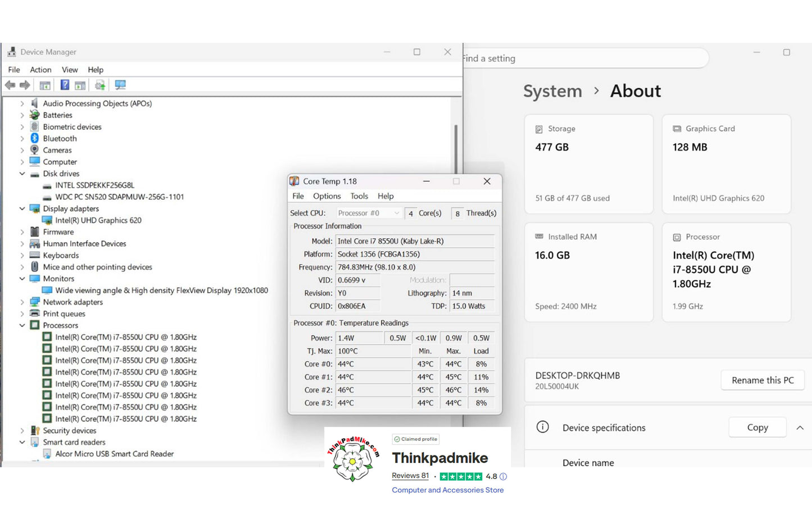Select the Bluetooth logo icon in tree

[x=35, y=138]
